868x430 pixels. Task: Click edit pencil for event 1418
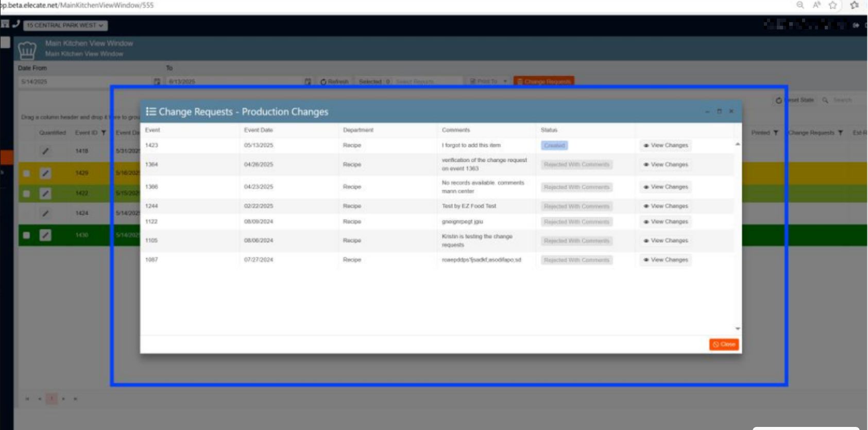click(x=45, y=151)
